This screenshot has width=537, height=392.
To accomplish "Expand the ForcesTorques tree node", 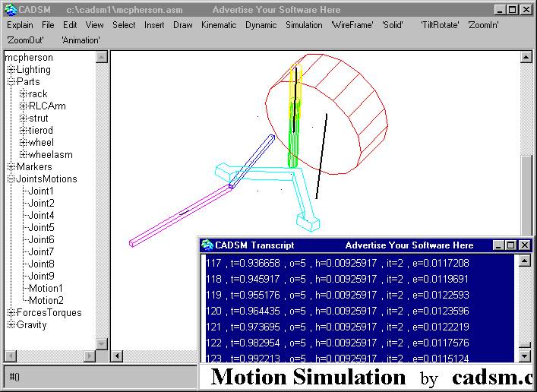I will pyautogui.click(x=11, y=313).
